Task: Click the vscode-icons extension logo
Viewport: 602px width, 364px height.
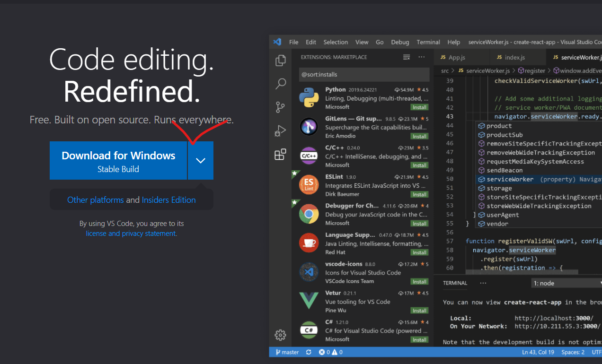Action: click(309, 272)
